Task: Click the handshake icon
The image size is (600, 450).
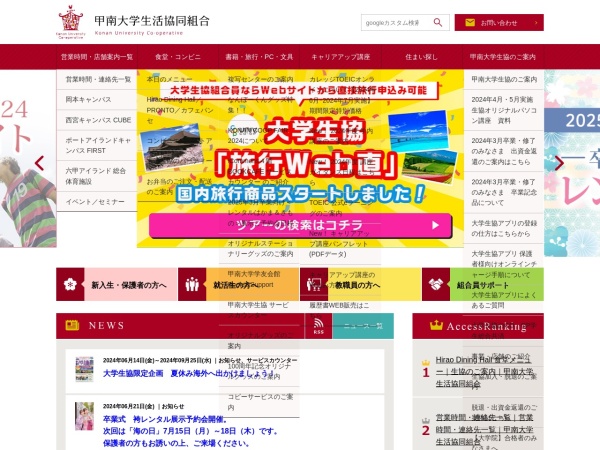Action: [x=436, y=284]
